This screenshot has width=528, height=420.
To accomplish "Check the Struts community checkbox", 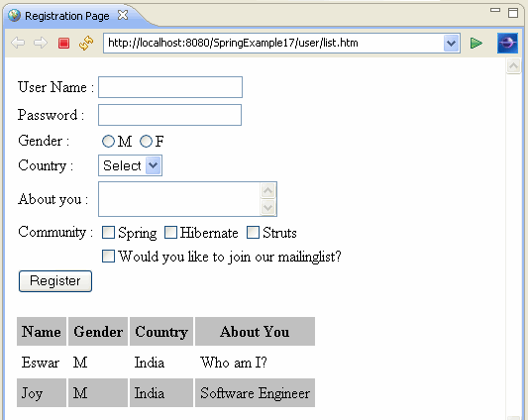I will [254, 233].
